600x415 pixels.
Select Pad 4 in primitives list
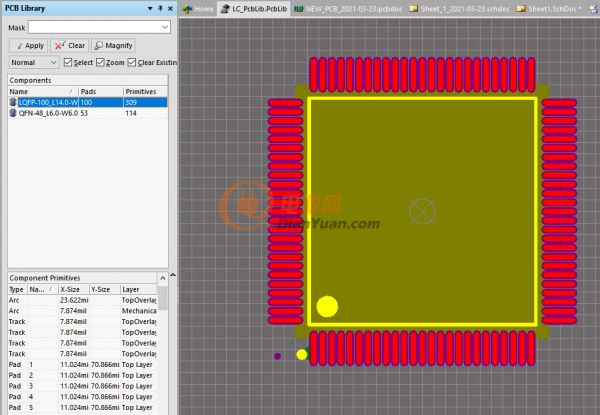coord(82,397)
